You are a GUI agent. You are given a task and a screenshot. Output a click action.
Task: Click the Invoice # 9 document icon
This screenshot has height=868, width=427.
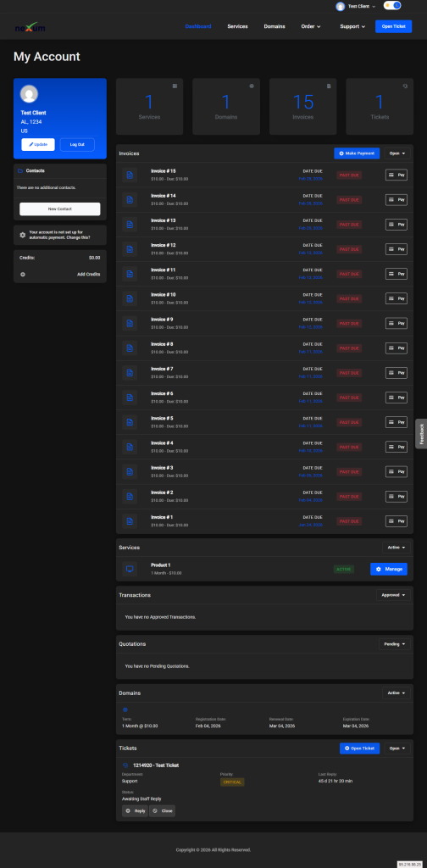(130, 323)
